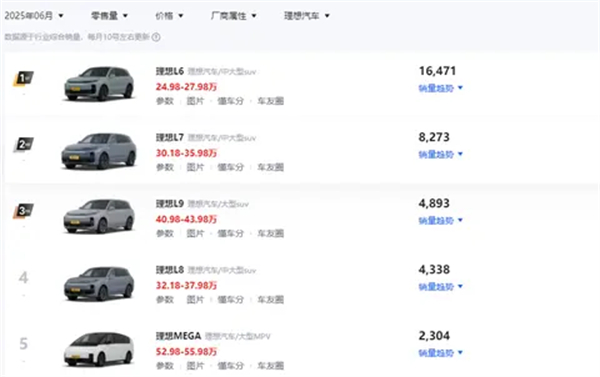Viewport: 600px width, 377px height.
Task: Open the 理想汽车 brand dropdown
Action: 307,16
